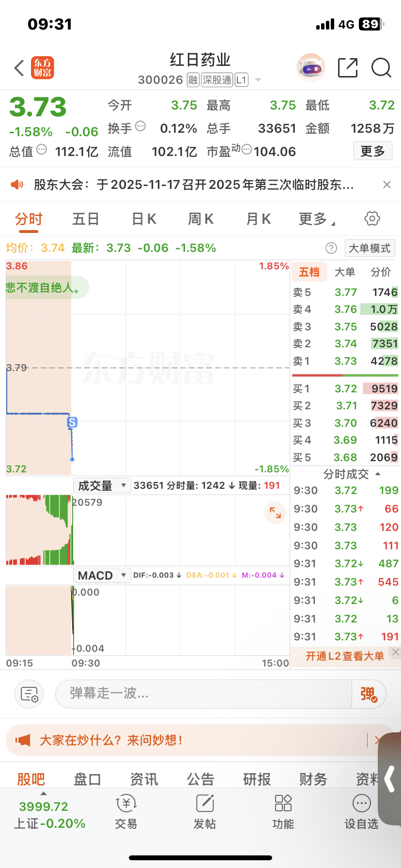Open the robot assistant avatar

coord(310,68)
